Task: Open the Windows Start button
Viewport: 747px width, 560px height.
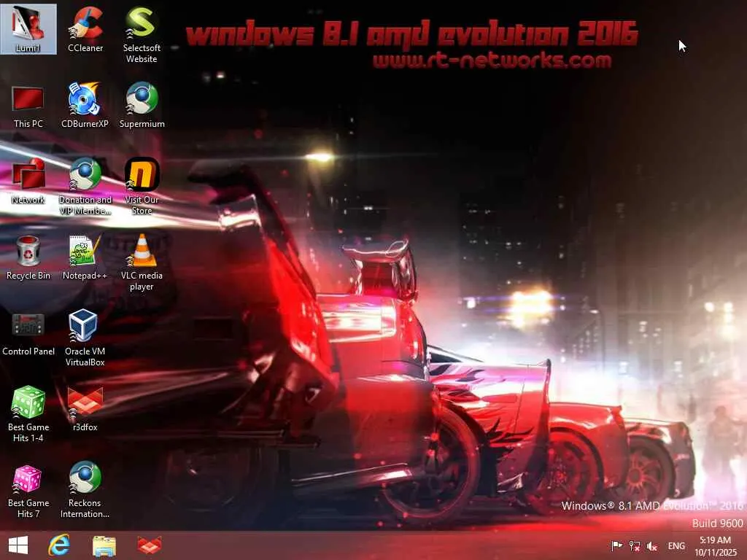Action: [x=18, y=545]
